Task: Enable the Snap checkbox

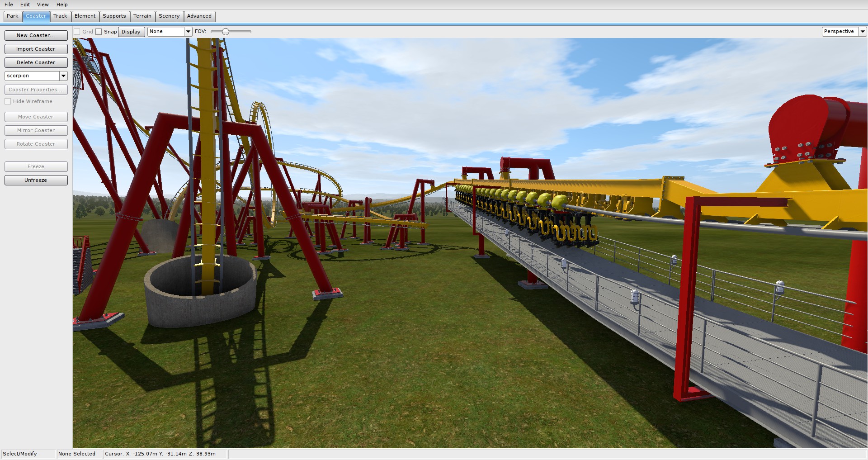Action: point(99,32)
